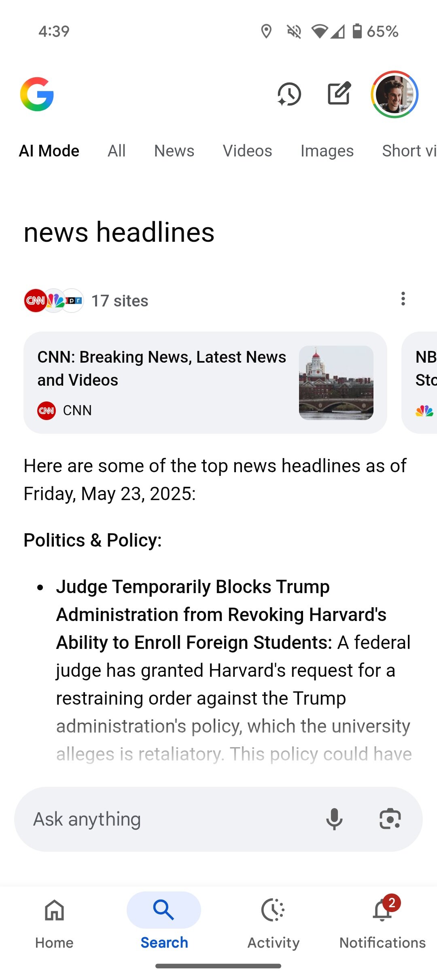Tap the Google logo

coord(37,94)
